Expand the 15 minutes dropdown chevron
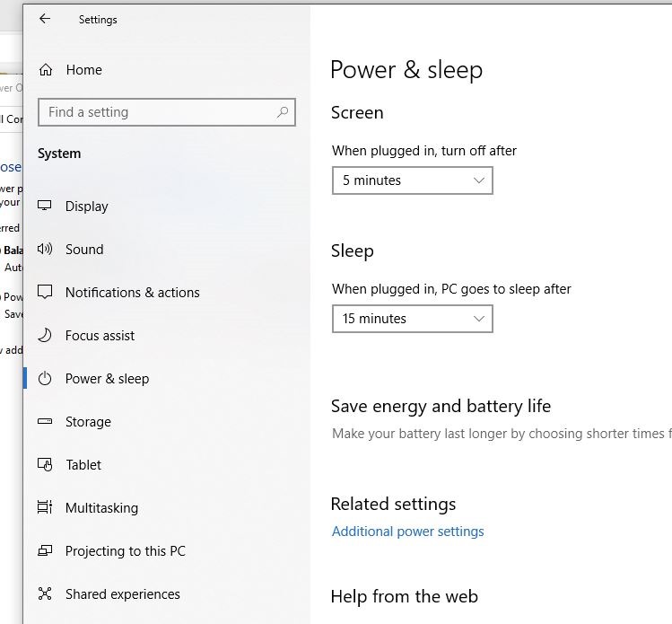This screenshot has width=672, height=624. click(x=478, y=319)
